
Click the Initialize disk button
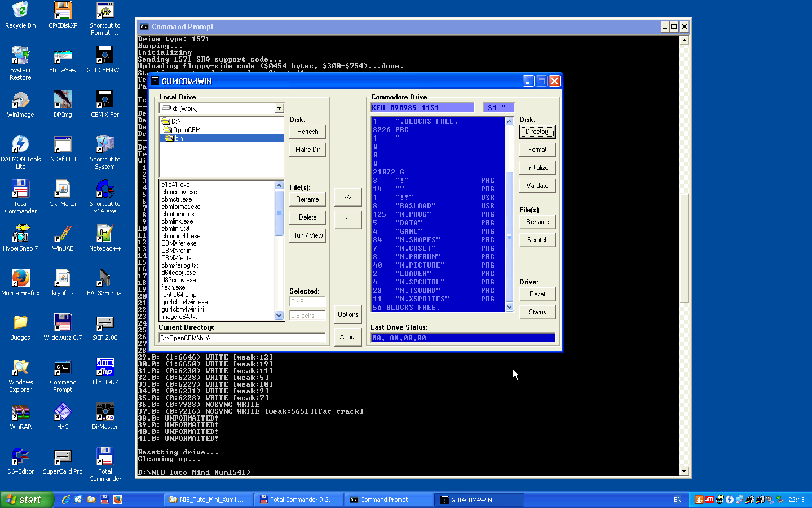[x=537, y=168]
